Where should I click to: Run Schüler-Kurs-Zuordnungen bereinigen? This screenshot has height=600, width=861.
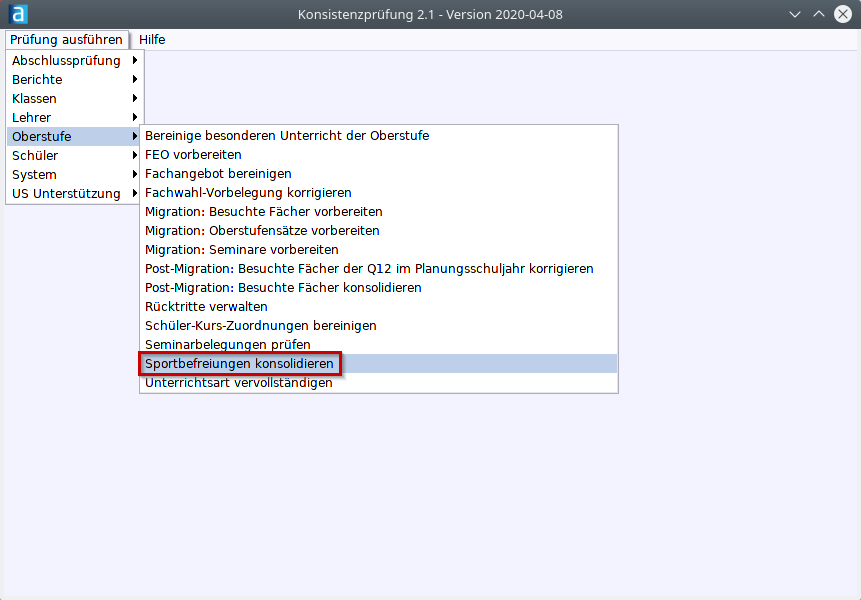(x=379, y=326)
